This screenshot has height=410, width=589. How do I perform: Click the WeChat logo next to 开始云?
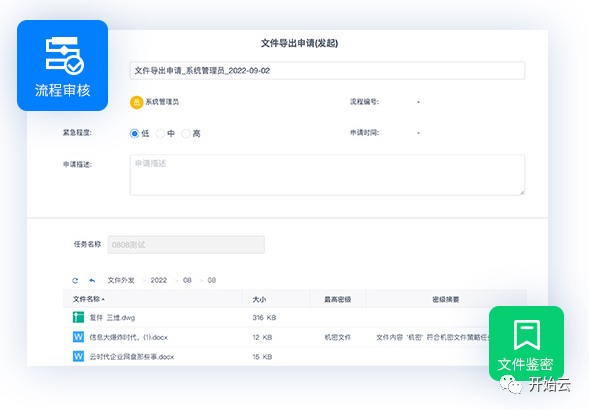[510, 384]
